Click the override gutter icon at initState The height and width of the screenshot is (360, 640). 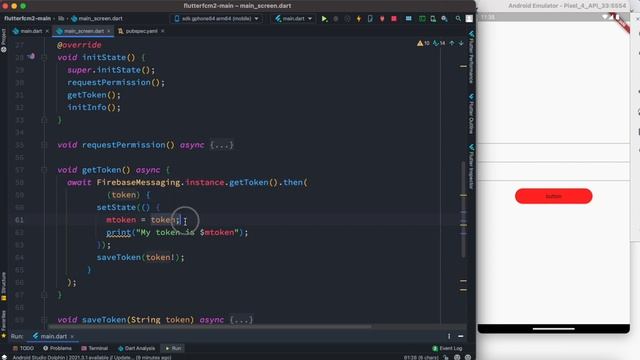coord(31,57)
